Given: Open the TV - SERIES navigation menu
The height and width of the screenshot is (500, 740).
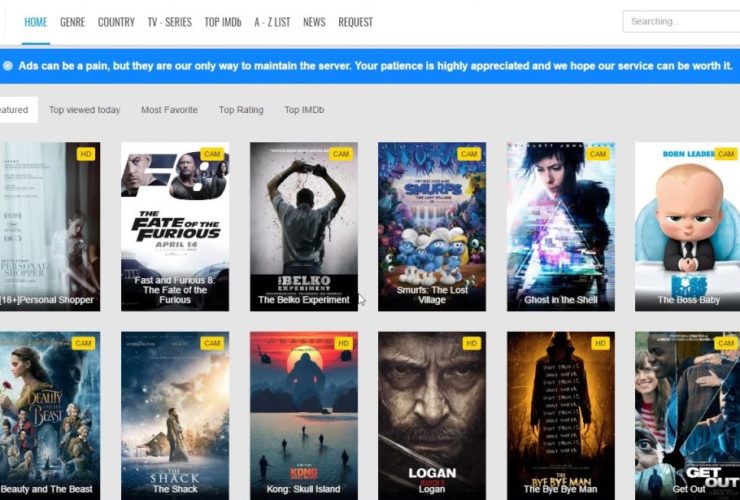Looking at the screenshot, I should pos(169,22).
